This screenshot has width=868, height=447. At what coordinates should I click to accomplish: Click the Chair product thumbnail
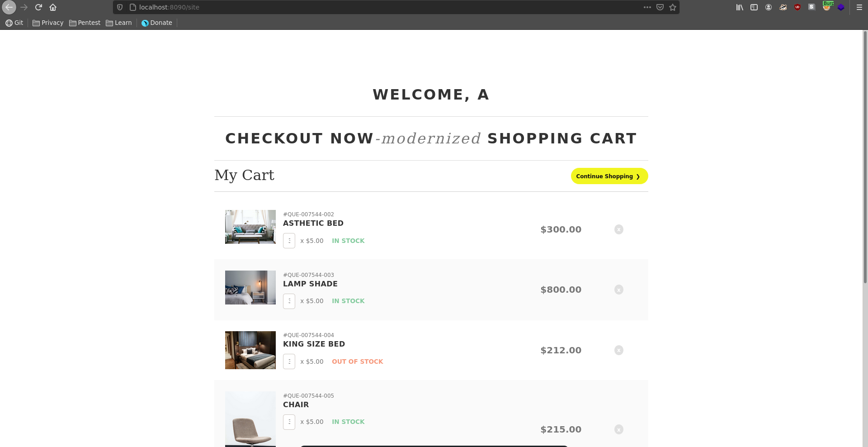[x=250, y=419]
